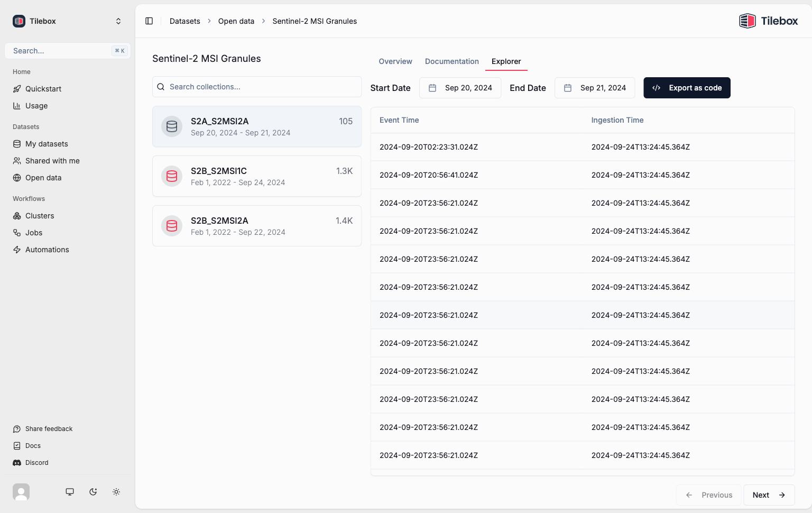Click the Tilebox logo at the top right
The width and height of the screenshot is (812, 513).
pyautogui.click(x=769, y=21)
